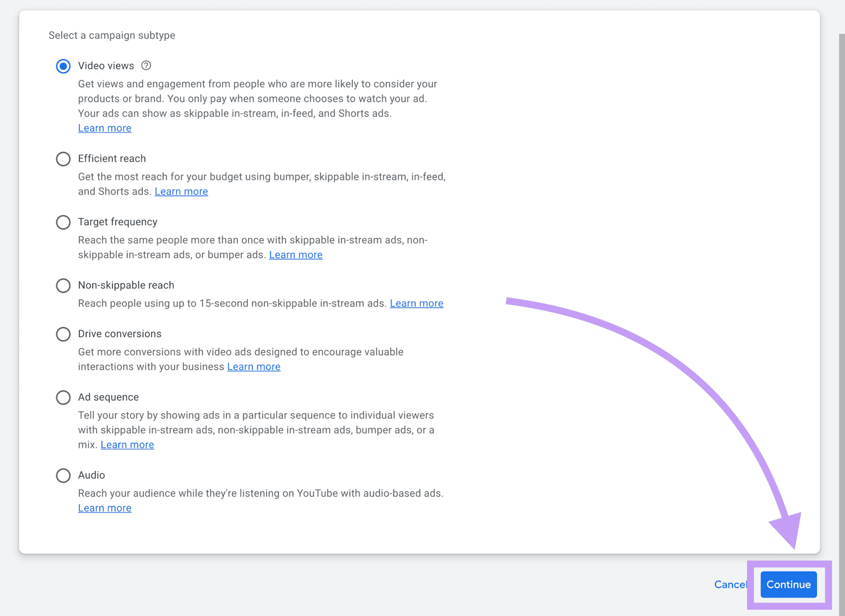Open Learn more for Drive conversions
The height and width of the screenshot is (616, 845).
253,366
